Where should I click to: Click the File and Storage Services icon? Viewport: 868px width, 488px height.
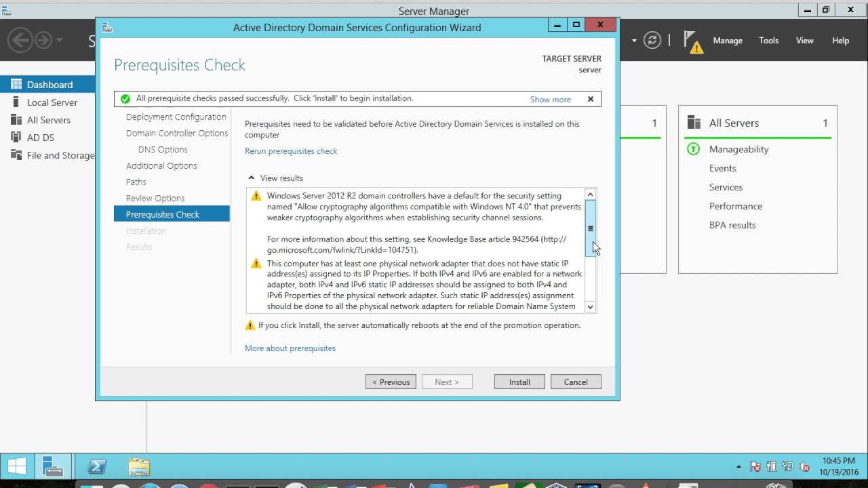coord(16,155)
